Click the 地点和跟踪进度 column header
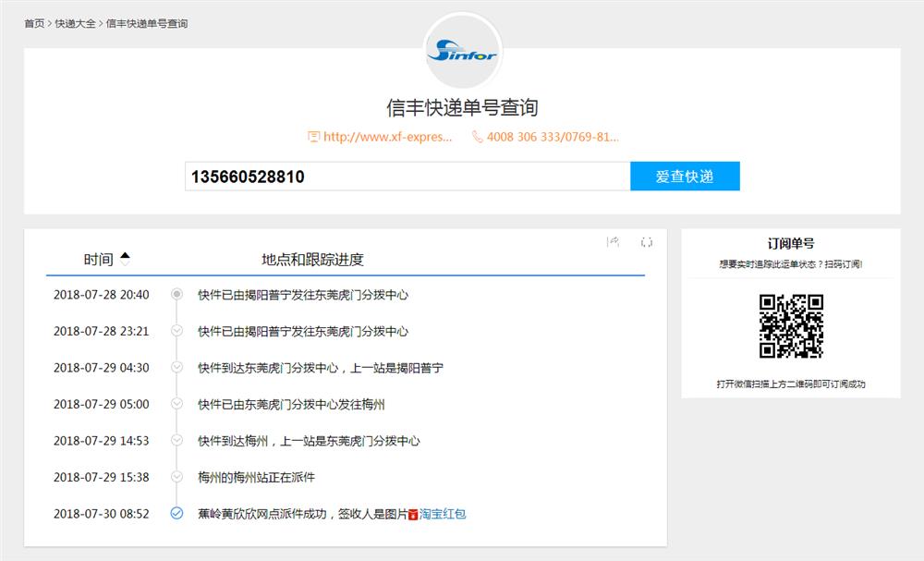 [x=313, y=260]
